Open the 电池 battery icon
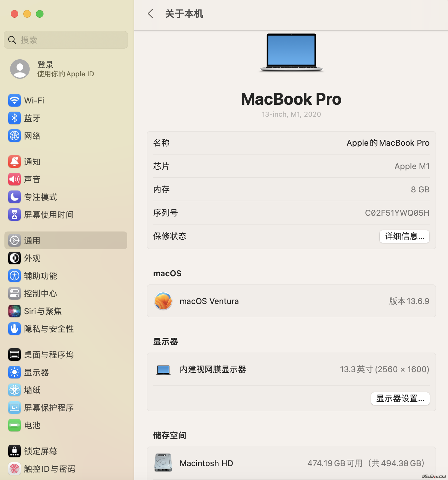The height and width of the screenshot is (480, 448). click(x=14, y=425)
